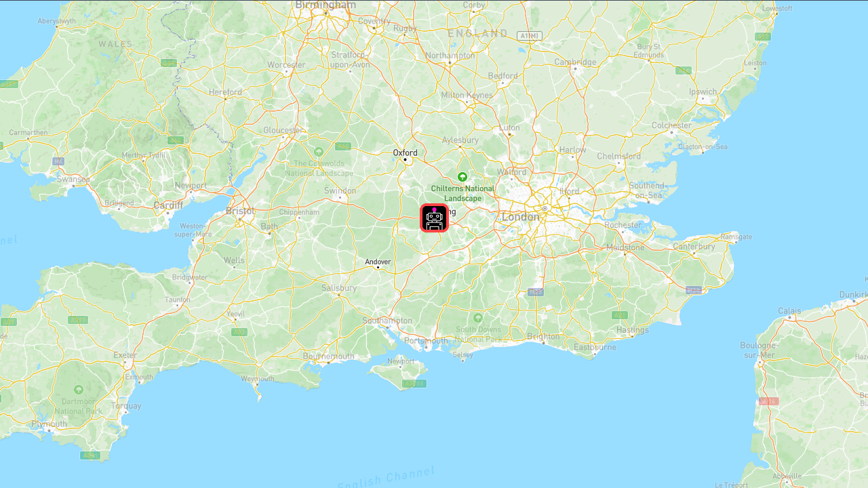Click the robot marker icon near Reading

[x=434, y=218]
